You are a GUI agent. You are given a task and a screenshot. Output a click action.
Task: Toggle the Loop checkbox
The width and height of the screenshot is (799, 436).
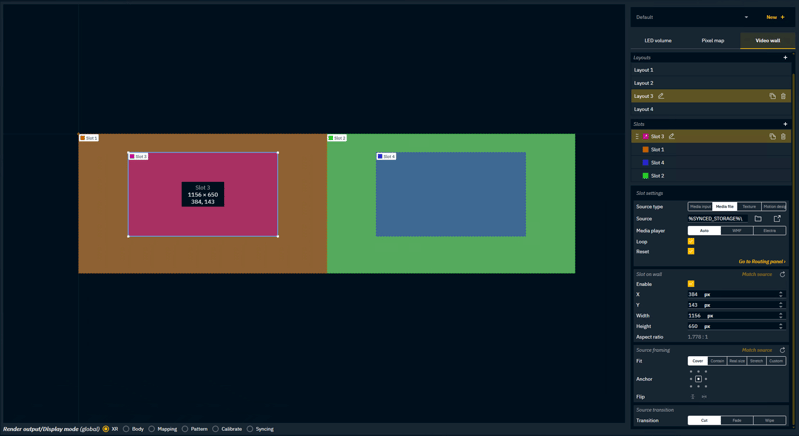point(691,241)
